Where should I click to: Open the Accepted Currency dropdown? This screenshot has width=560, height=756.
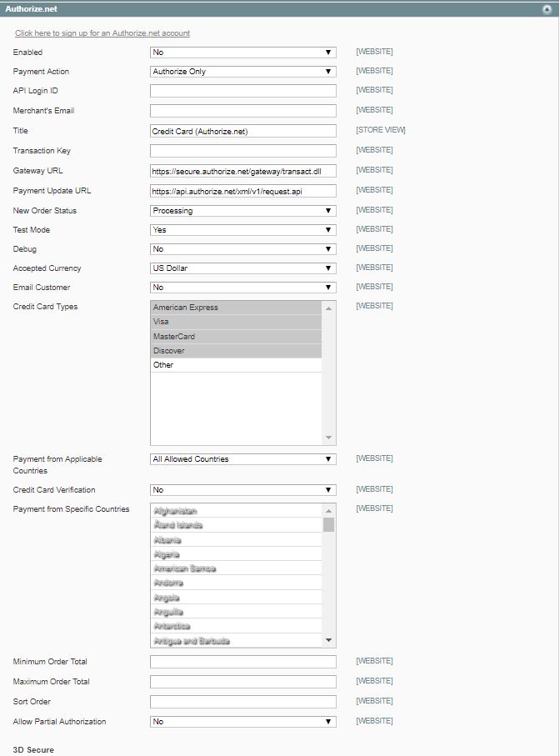click(x=242, y=268)
